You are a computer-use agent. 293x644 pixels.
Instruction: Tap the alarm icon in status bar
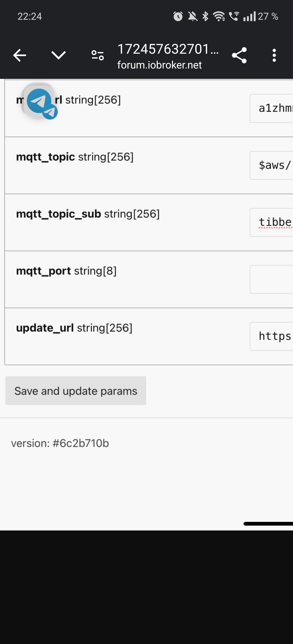click(x=178, y=16)
